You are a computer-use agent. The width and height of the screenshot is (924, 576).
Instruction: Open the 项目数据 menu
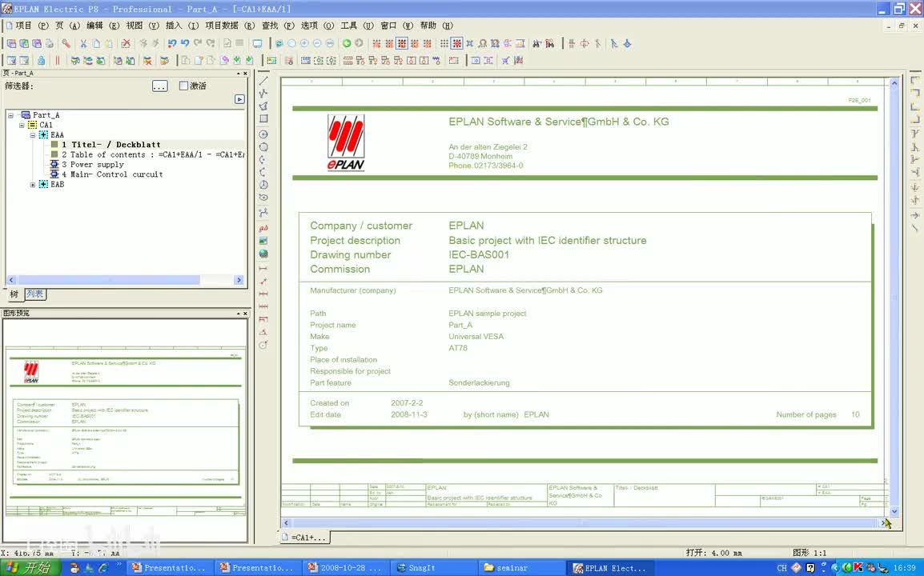[x=230, y=26]
